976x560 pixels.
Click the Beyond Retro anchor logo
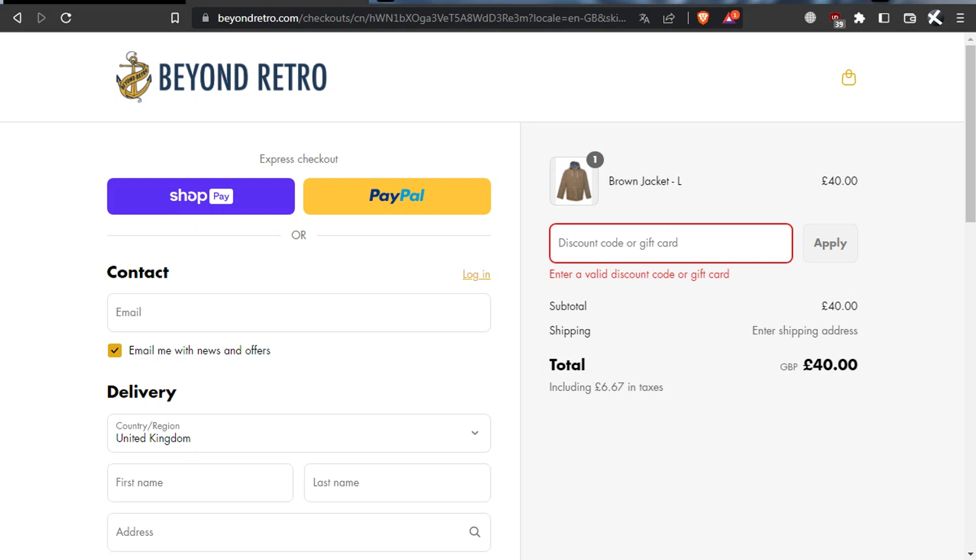221,77
